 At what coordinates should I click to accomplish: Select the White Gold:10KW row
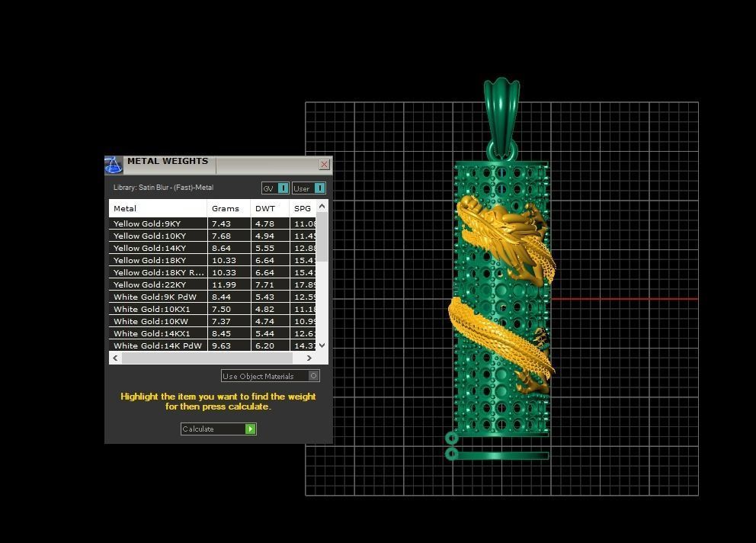click(x=213, y=321)
